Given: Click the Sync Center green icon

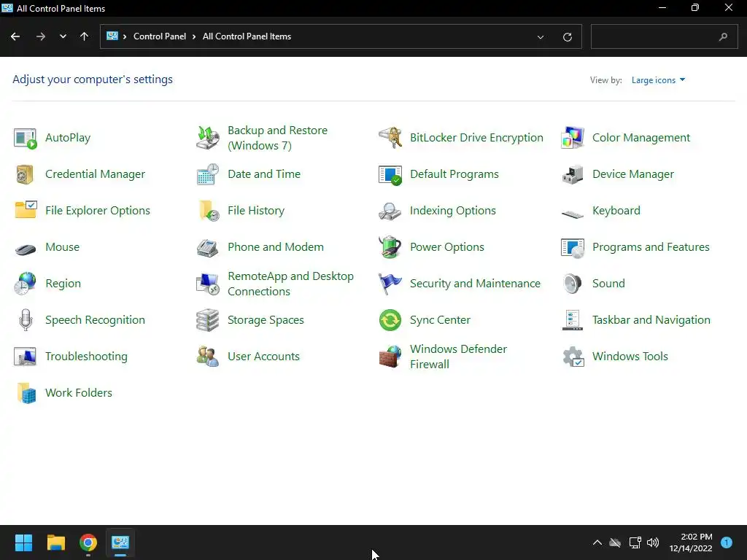Looking at the screenshot, I should click(x=390, y=320).
